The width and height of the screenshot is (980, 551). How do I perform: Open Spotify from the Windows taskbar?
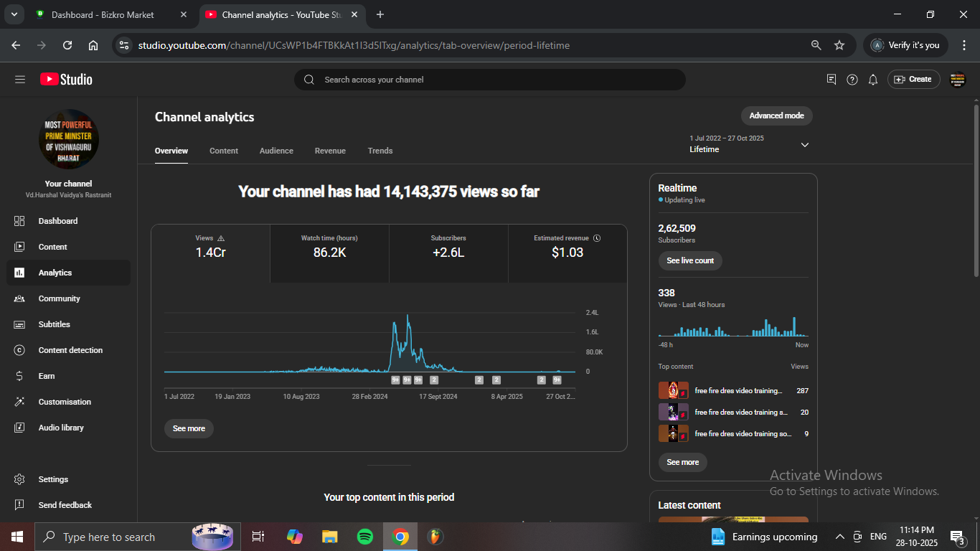coord(365,537)
